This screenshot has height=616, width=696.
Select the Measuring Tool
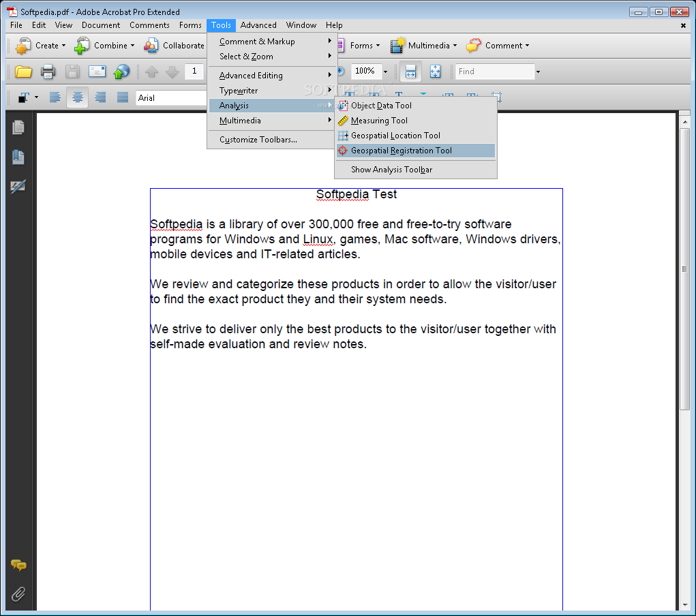(415, 121)
